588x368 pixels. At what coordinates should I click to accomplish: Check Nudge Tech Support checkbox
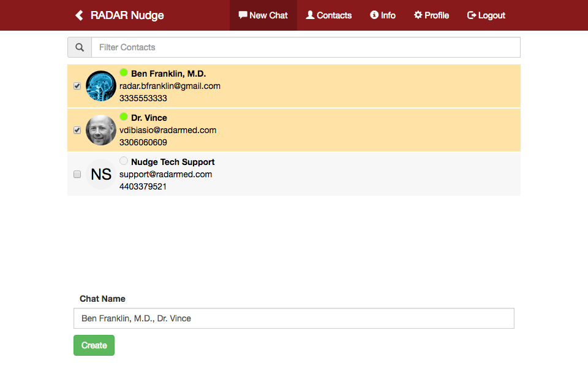[x=77, y=174]
